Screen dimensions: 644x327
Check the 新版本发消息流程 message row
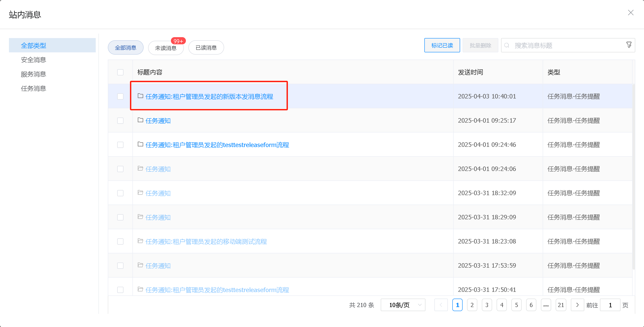point(120,96)
